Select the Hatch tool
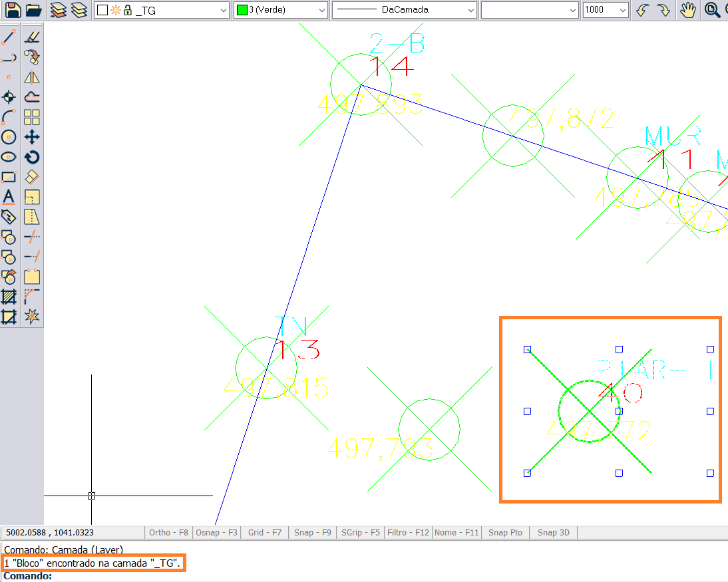The image size is (728, 582). [9, 297]
